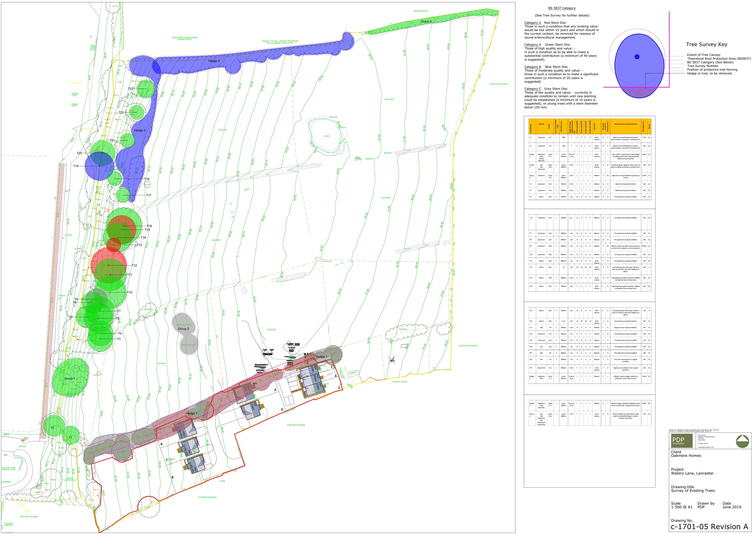
Task: Click the drawing number c-1701-05 Revision A
Action: [x=709, y=526]
